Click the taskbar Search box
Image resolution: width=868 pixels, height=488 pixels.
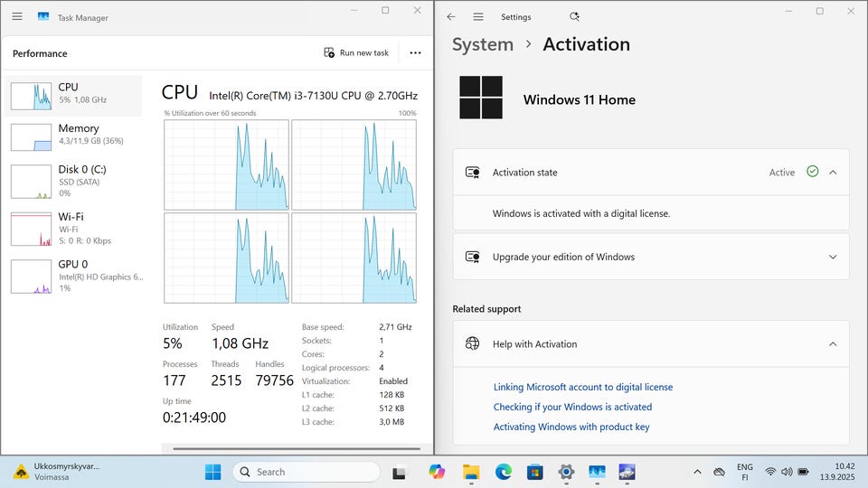coord(307,472)
